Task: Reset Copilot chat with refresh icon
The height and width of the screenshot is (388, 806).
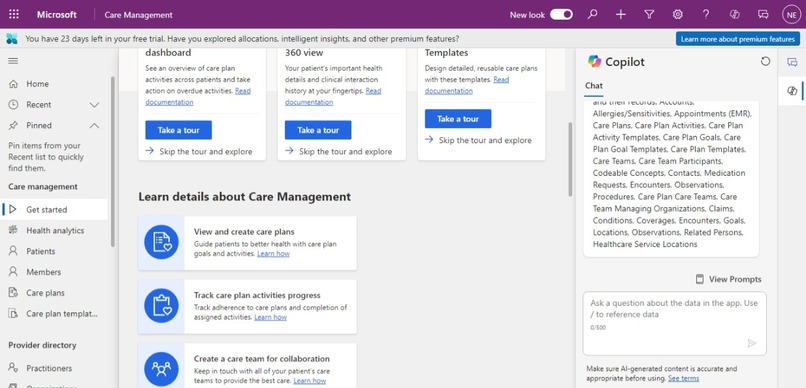Action: click(x=765, y=61)
